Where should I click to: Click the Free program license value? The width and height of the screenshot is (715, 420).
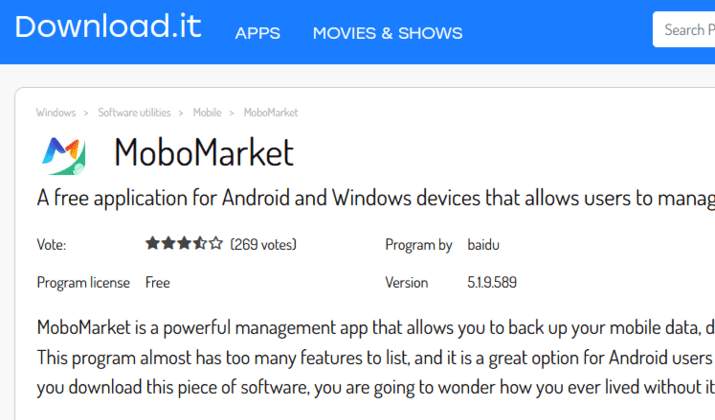pyautogui.click(x=157, y=282)
